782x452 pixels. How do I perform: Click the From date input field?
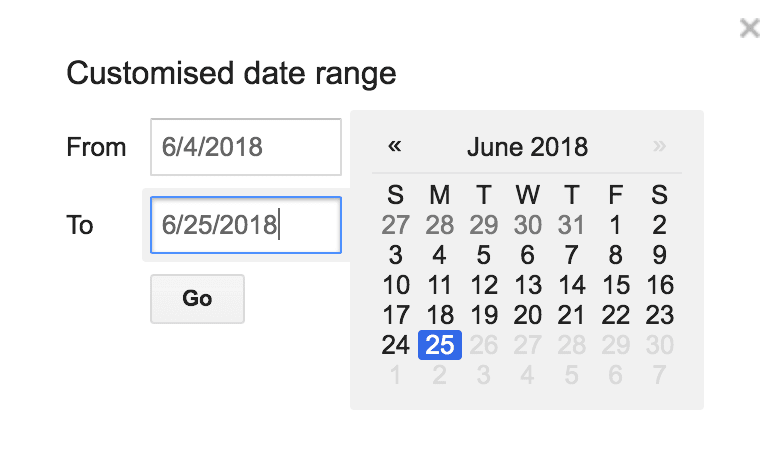tap(246, 148)
